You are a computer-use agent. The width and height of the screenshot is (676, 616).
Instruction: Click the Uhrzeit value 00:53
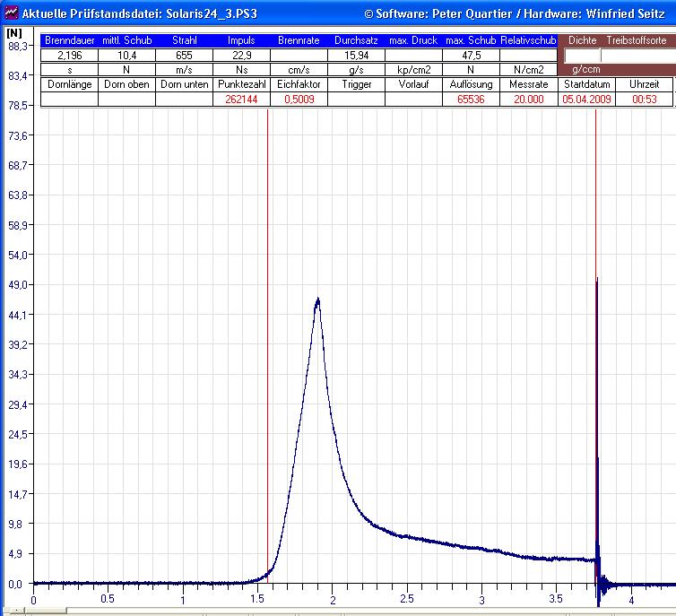coord(644,100)
